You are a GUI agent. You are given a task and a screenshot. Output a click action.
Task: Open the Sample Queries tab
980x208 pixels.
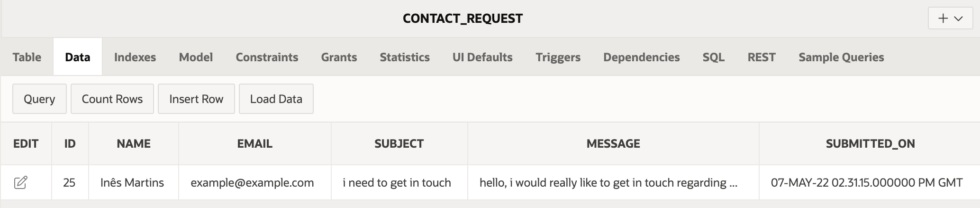841,57
